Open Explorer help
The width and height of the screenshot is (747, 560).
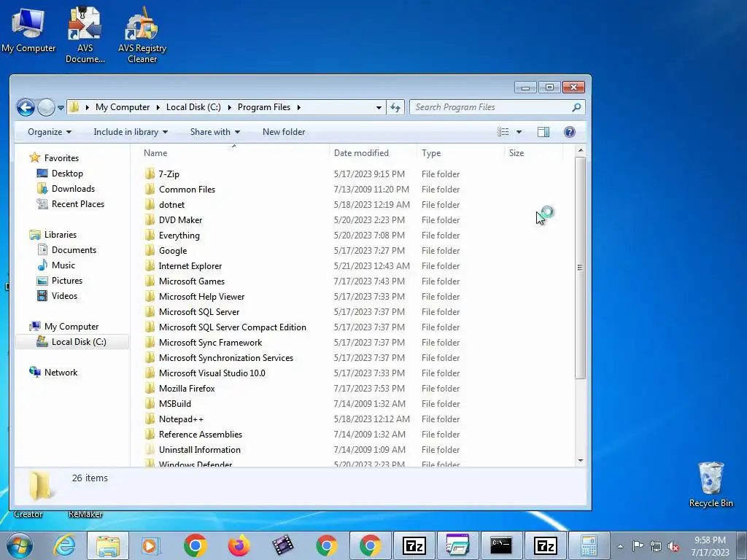coord(569,132)
